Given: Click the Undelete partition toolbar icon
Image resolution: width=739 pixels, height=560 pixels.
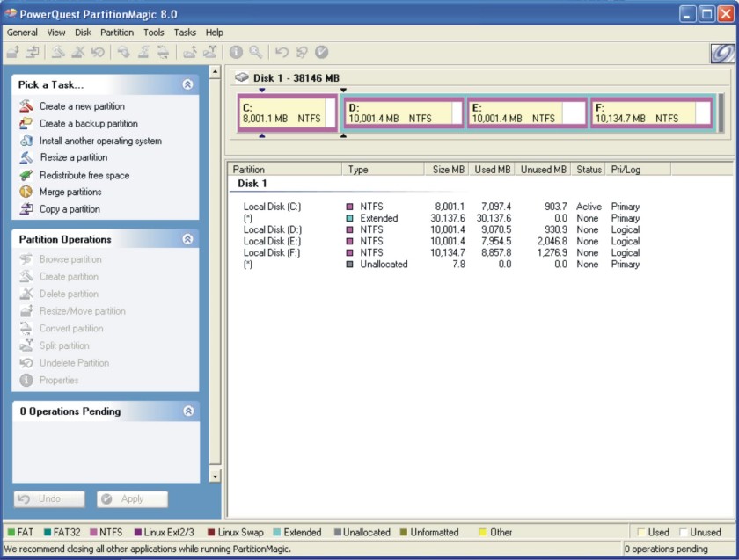Looking at the screenshot, I should (x=98, y=52).
